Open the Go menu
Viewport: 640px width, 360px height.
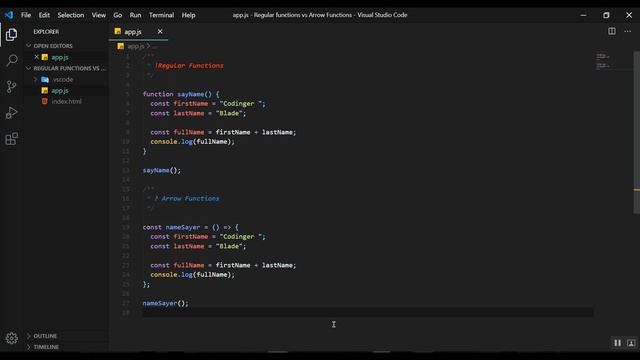118,15
